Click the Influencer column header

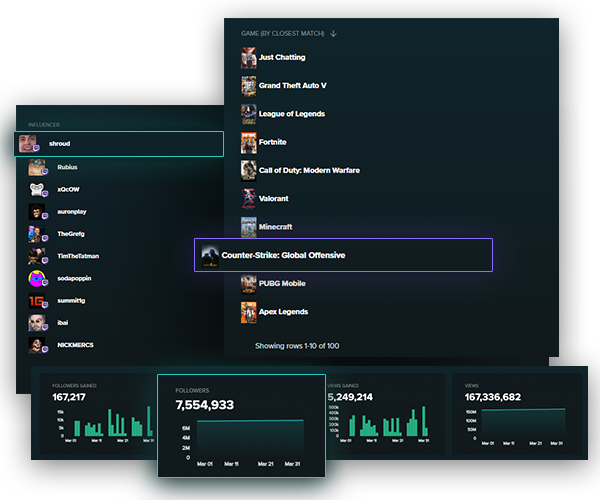pos(45,125)
